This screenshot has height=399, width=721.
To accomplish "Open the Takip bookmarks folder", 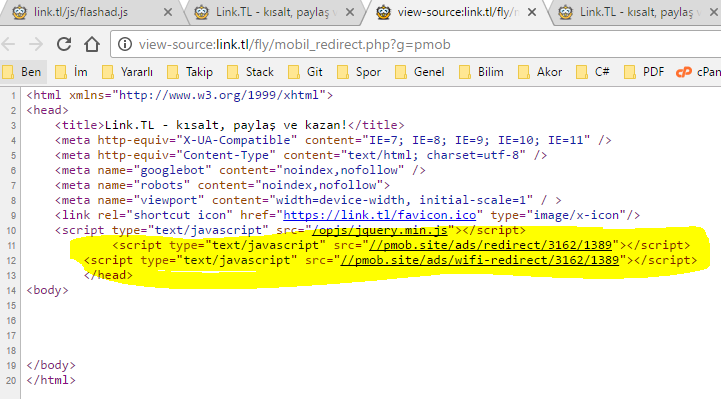I will (x=190, y=72).
